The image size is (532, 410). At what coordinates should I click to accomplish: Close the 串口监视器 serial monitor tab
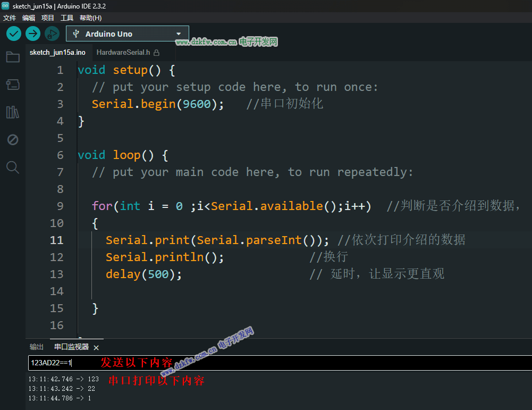(96, 348)
